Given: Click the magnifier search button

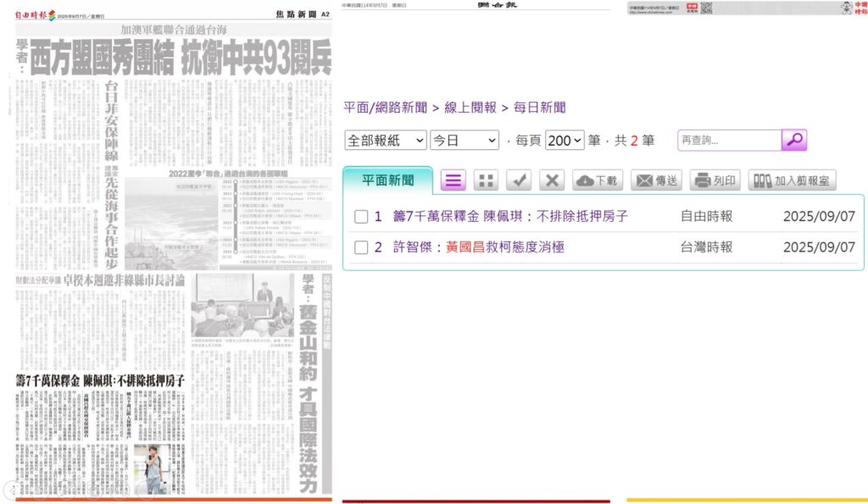Looking at the screenshot, I should pyautogui.click(x=794, y=141).
